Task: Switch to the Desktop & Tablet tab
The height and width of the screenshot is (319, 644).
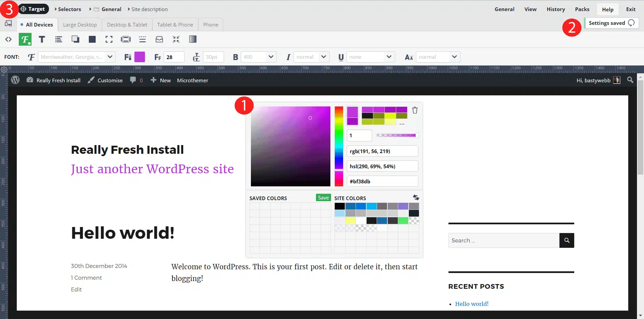Action: [x=127, y=25]
